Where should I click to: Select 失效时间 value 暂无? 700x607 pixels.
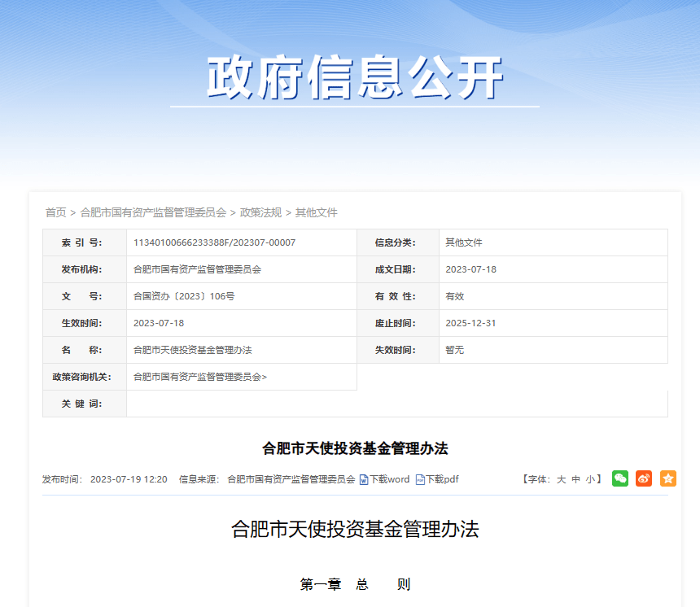pyautogui.click(x=454, y=350)
